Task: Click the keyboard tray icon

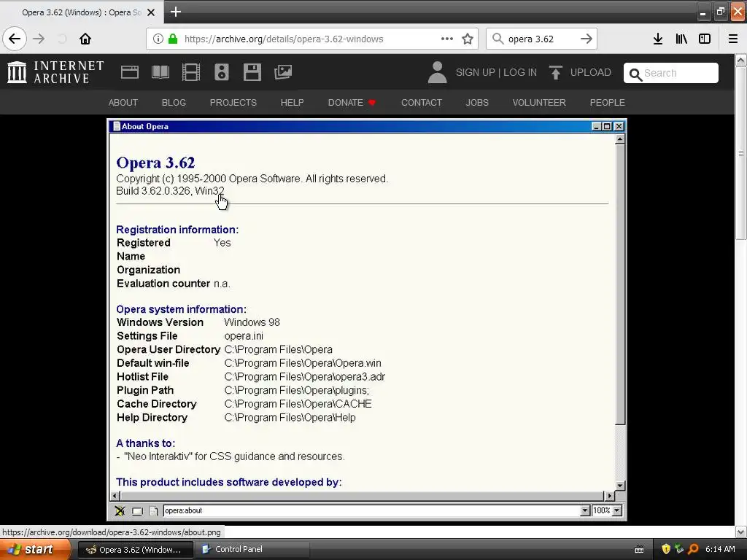Action: [639, 550]
